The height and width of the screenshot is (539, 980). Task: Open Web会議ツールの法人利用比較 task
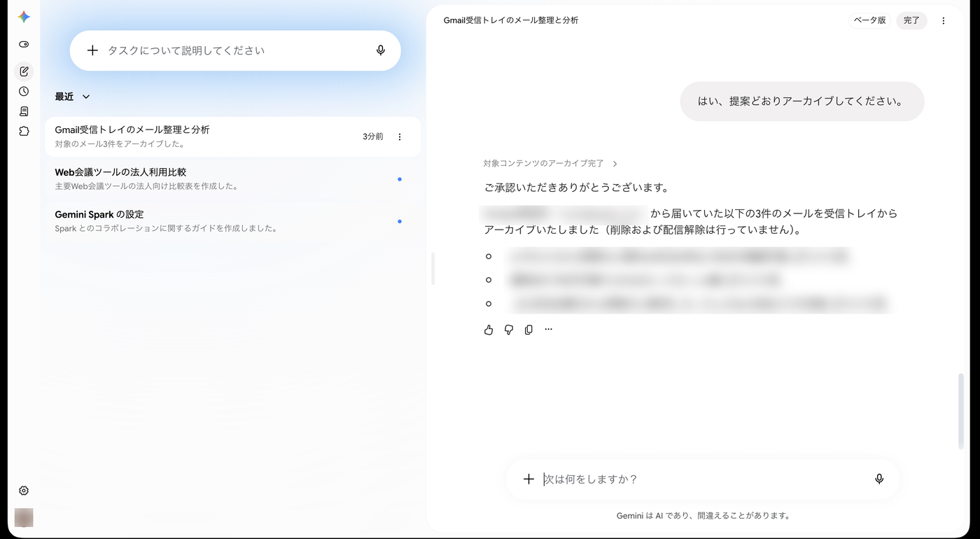point(233,178)
